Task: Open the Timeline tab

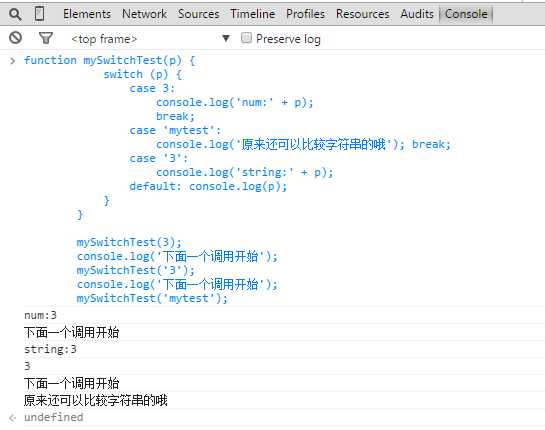Action: pyautogui.click(x=253, y=14)
